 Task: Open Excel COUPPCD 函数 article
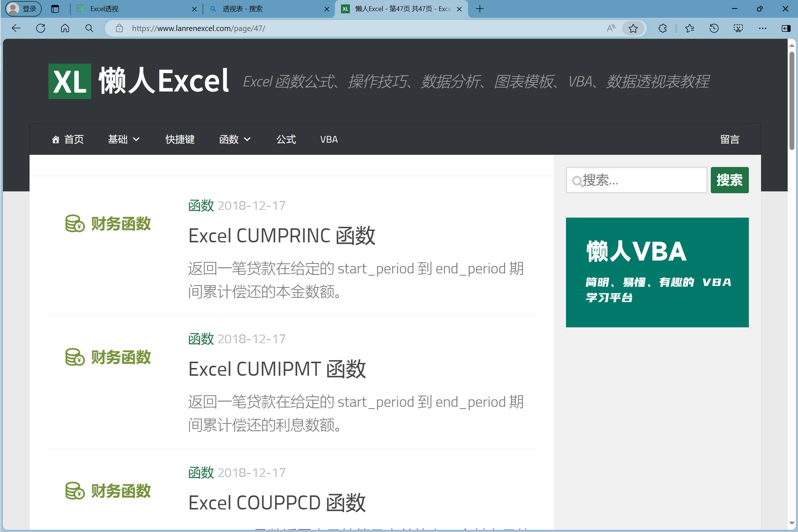tap(277, 503)
